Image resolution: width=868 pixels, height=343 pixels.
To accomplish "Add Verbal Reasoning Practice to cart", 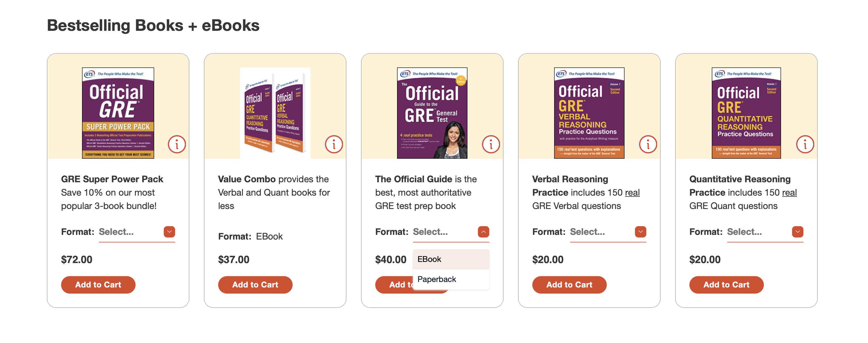I will pyautogui.click(x=569, y=285).
